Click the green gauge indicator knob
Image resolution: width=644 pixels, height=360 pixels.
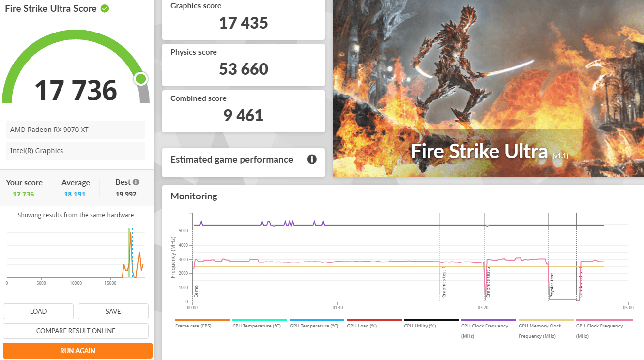141,79
